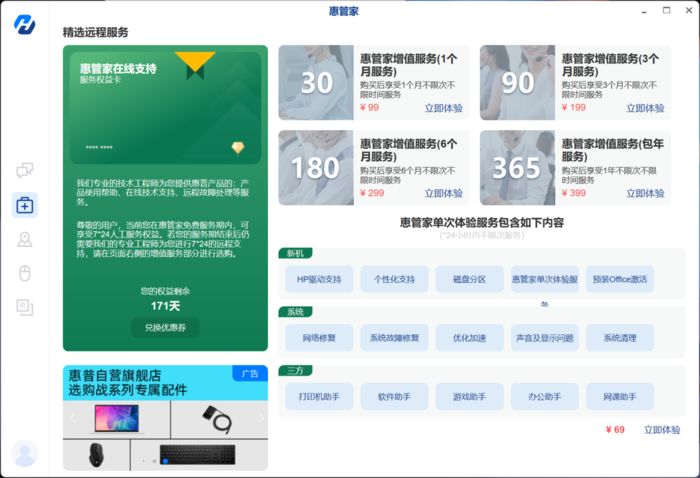Click the 171天 remaining days text
This screenshot has height=478, width=700.
(165, 306)
